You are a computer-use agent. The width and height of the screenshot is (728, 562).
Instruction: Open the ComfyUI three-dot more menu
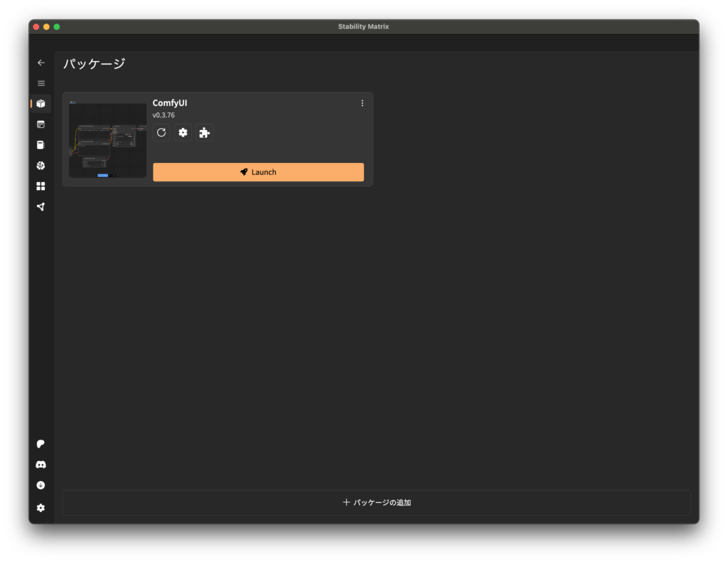click(x=362, y=103)
